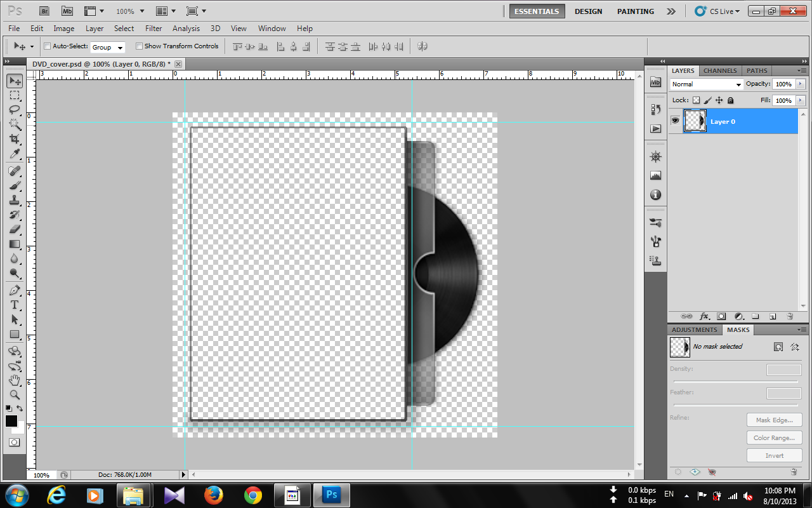Click the Mask Edge button
Screen dimensions: 812x508
click(x=774, y=420)
